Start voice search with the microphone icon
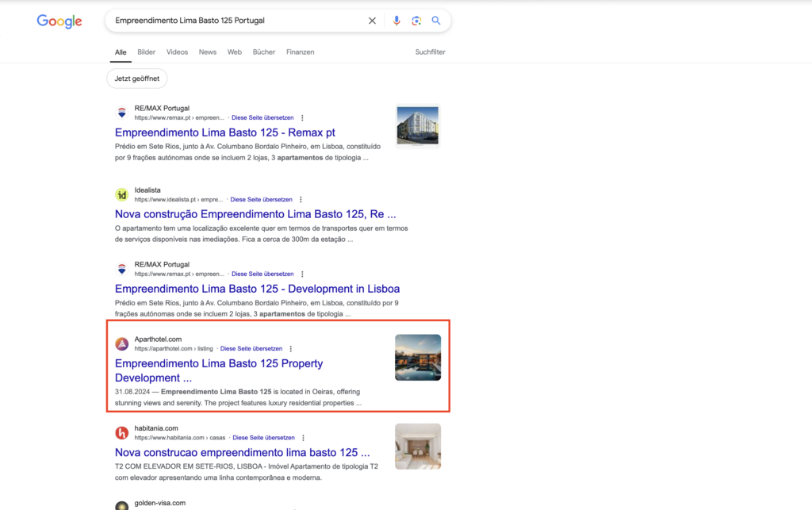Viewport: 812px width, 510px height. (x=396, y=21)
